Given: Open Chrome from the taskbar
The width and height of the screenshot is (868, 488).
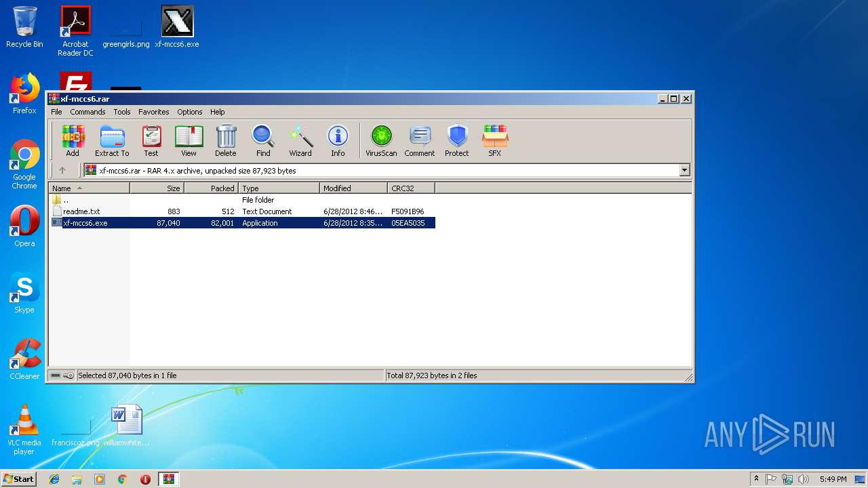Looking at the screenshot, I should (123, 479).
